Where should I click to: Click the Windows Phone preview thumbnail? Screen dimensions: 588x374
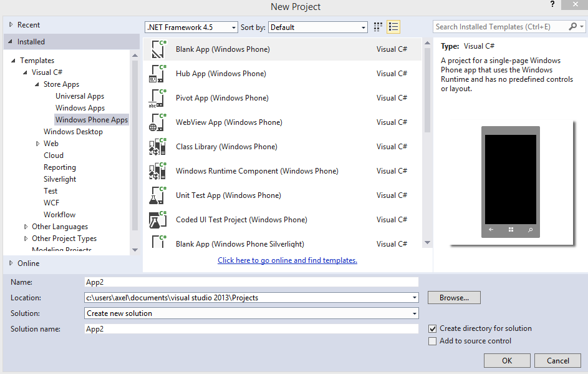click(x=511, y=182)
